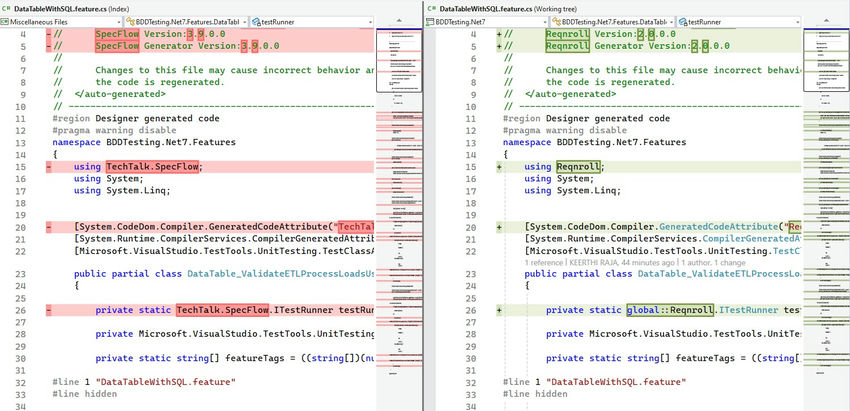The image size is (850, 411).
Task: Click the 'KEERTHI RAJA, 44 minutes ago' CodeLens link
Action: (x=621, y=261)
